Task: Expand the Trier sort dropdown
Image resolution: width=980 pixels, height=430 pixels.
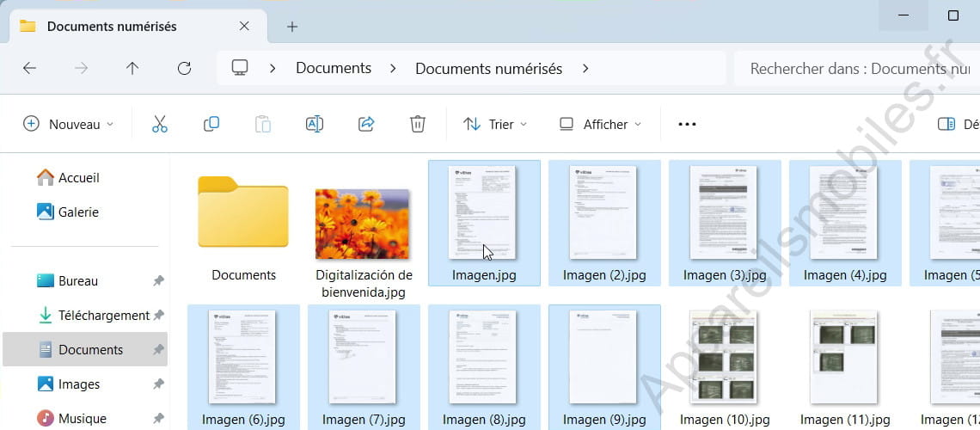Action: point(496,124)
